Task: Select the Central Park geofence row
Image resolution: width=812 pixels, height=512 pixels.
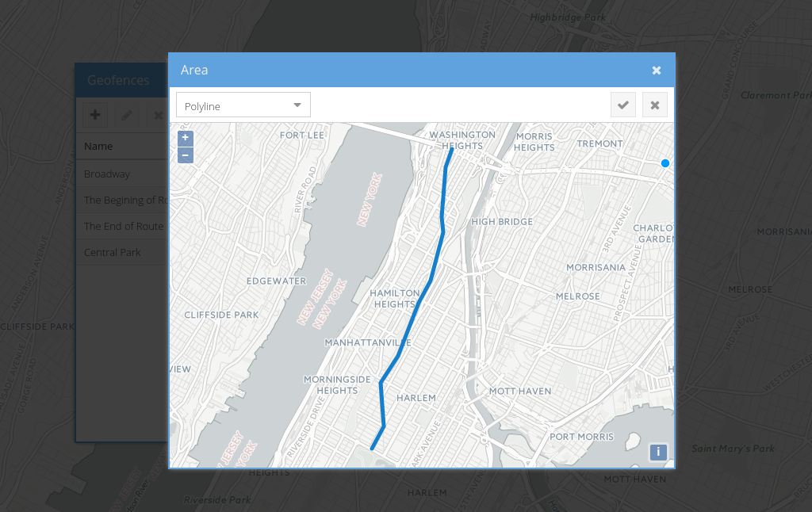Action: [x=119, y=252]
